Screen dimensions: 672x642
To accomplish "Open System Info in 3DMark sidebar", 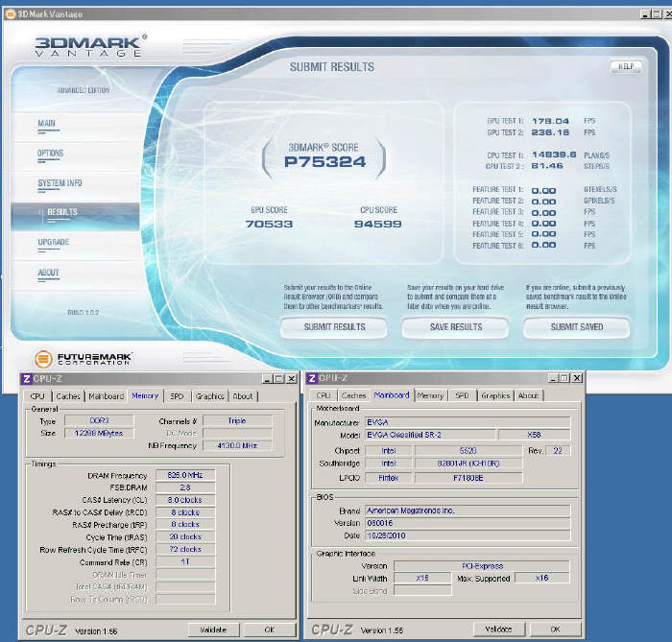I will click(x=60, y=183).
